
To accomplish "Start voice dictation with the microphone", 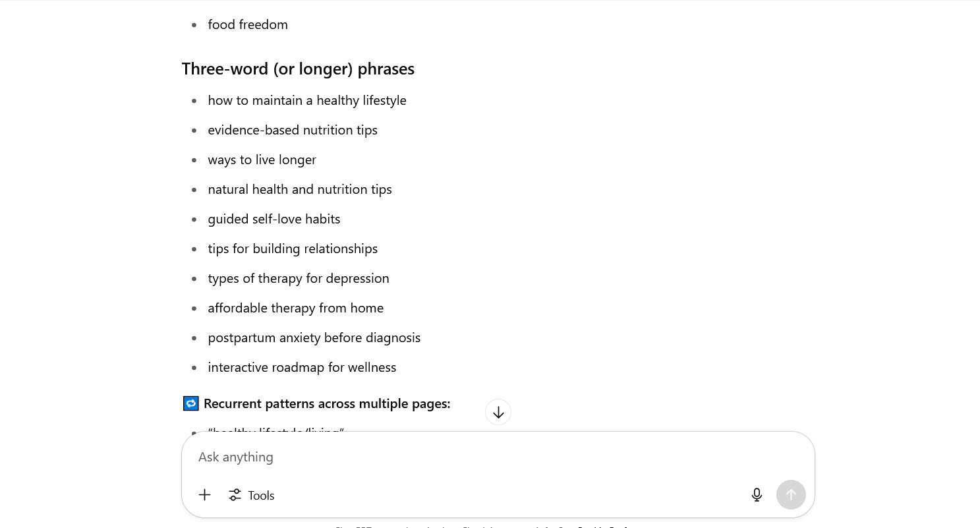I will [x=757, y=495].
